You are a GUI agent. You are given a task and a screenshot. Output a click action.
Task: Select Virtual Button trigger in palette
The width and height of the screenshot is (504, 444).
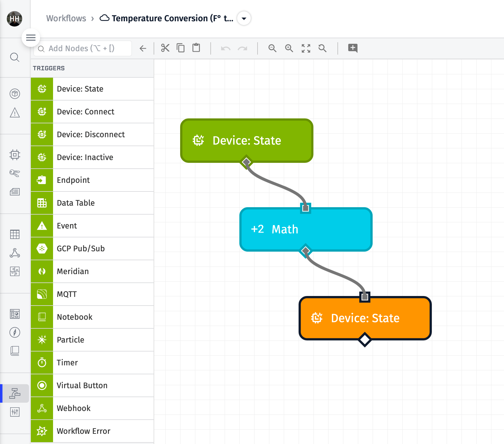[x=92, y=385]
